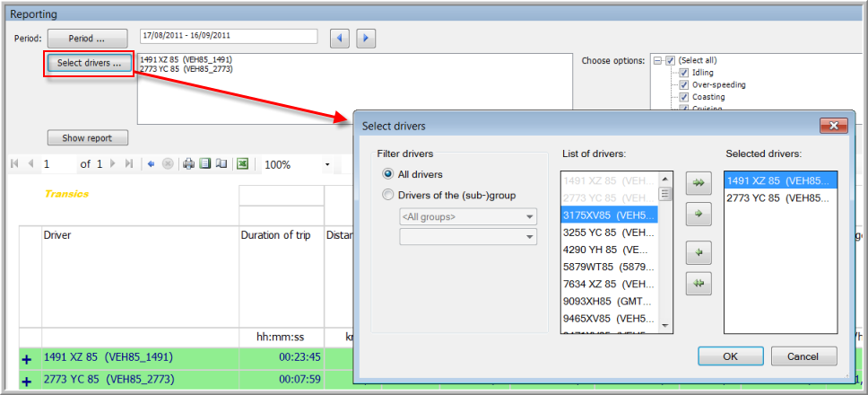The image size is (868, 395).
Task: Print the report using printer icon
Action: 188,164
